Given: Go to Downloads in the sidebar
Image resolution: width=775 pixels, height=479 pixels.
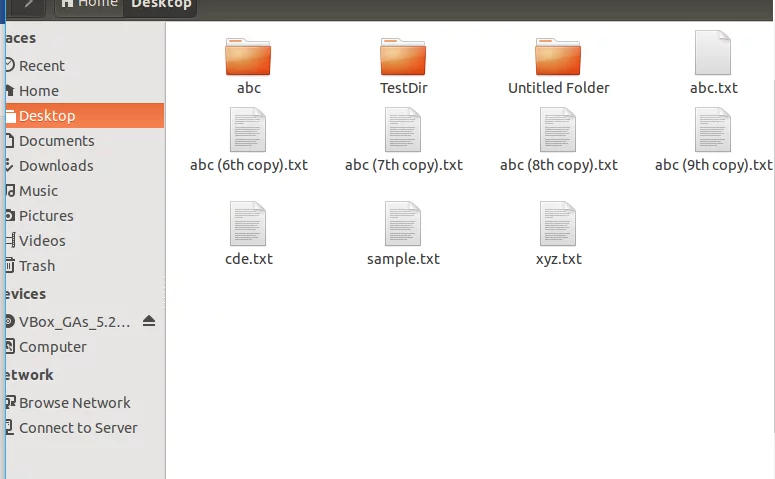Looking at the screenshot, I should pyautogui.click(x=55, y=166).
